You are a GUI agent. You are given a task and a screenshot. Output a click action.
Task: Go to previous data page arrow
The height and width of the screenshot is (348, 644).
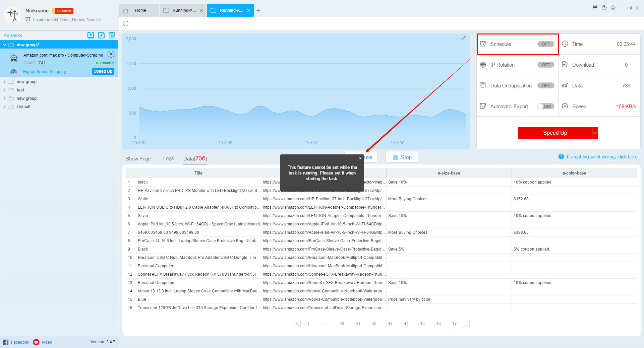click(297, 323)
